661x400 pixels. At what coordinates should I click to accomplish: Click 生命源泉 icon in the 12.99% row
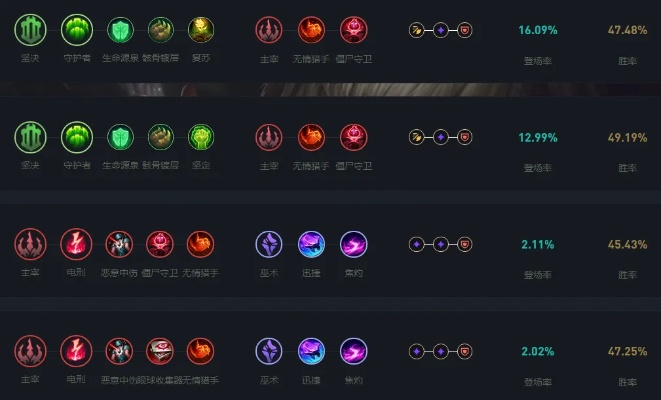(120, 137)
